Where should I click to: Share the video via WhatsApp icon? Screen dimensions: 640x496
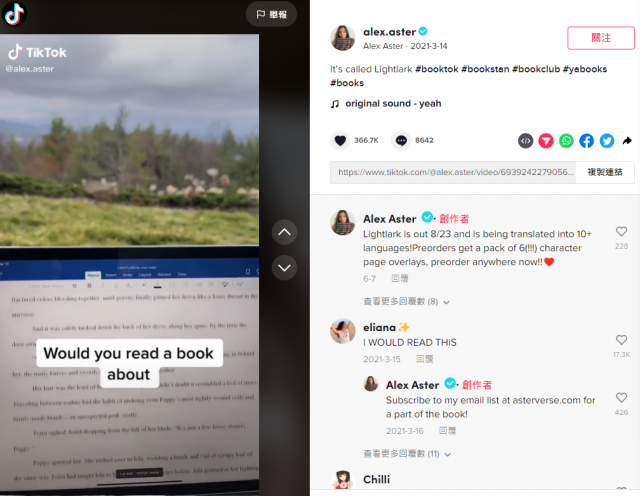pyautogui.click(x=566, y=141)
